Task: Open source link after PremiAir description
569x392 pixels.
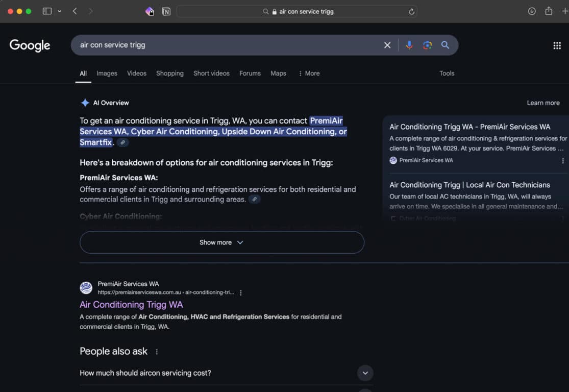Action: coord(254,199)
